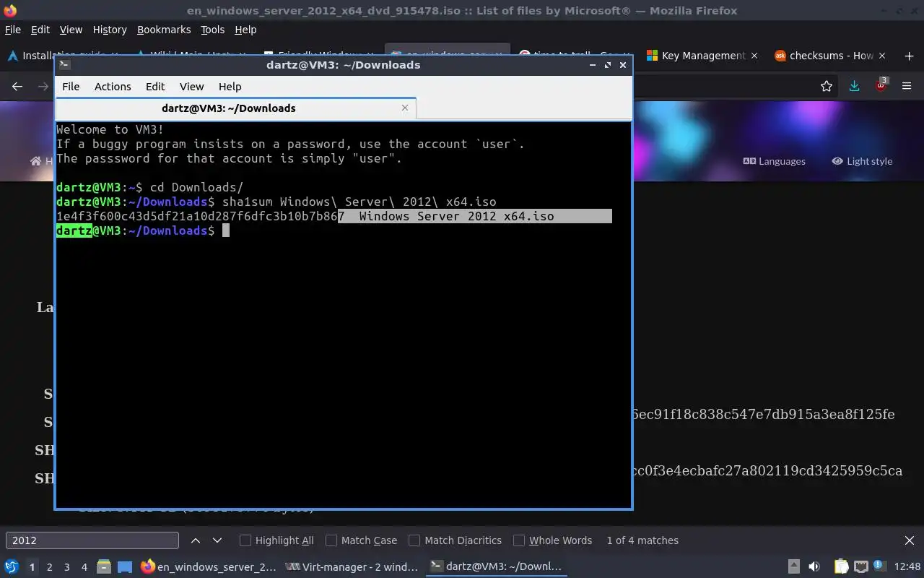Click show desktop icon in taskbar
This screenshot has width=924, height=578.
125,566
